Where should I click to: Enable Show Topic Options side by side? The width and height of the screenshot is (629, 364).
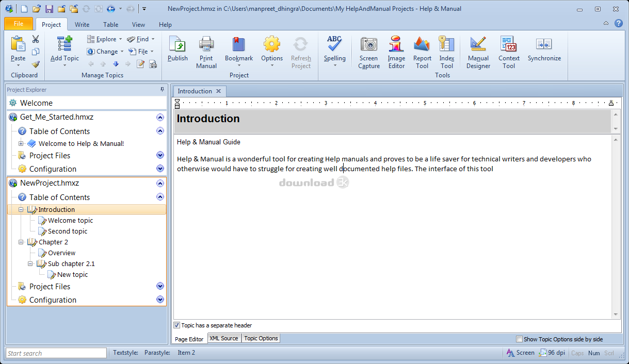pyautogui.click(x=519, y=339)
